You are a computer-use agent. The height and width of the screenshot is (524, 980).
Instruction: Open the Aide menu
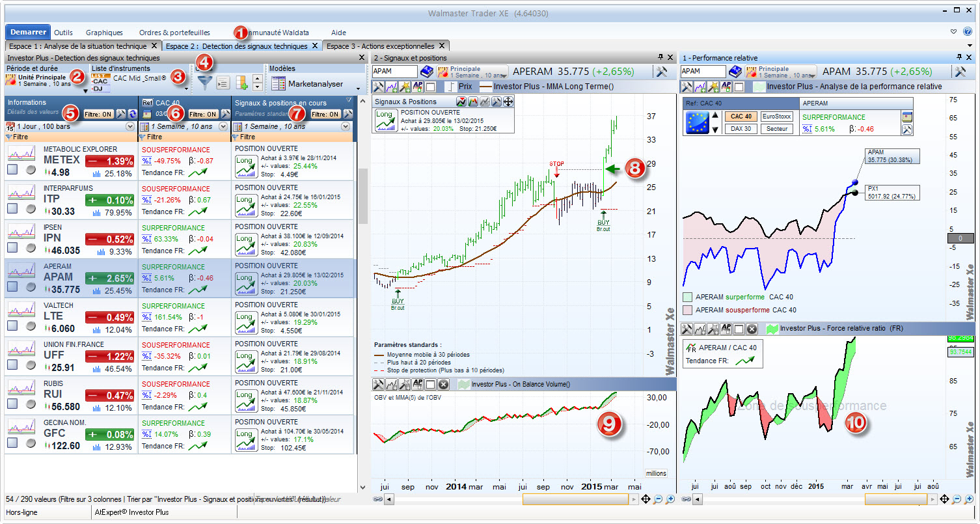click(338, 32)
